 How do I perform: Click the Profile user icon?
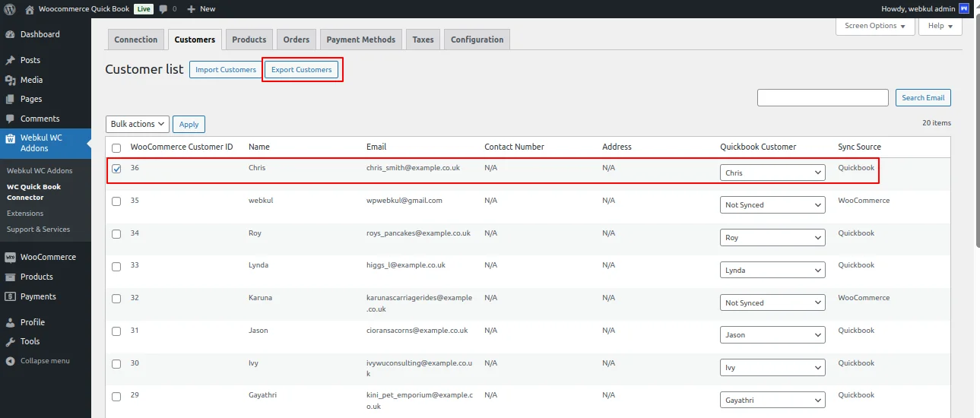tap(11, 322)
